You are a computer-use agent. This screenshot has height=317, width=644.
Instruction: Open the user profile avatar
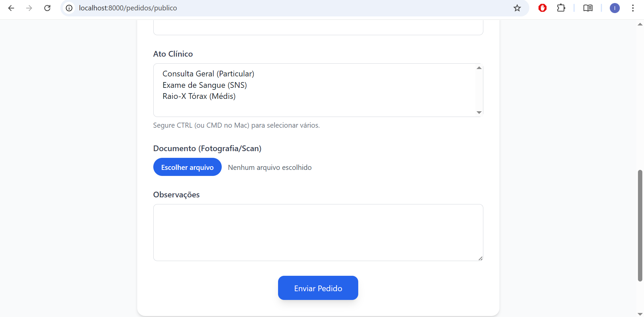(615, 8)
